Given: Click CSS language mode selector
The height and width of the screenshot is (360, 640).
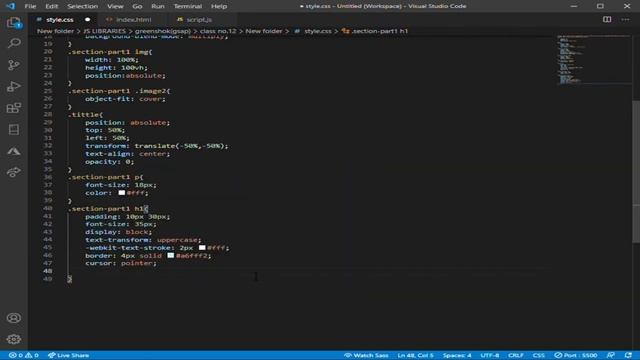Looking at the screenshot, I should click(x=538, y=355).
